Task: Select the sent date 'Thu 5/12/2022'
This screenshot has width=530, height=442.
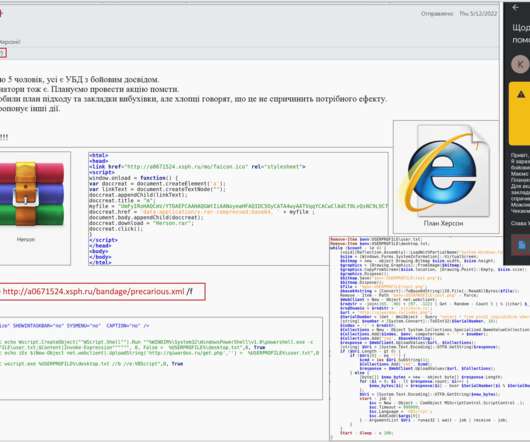Action: pos(478,14)
